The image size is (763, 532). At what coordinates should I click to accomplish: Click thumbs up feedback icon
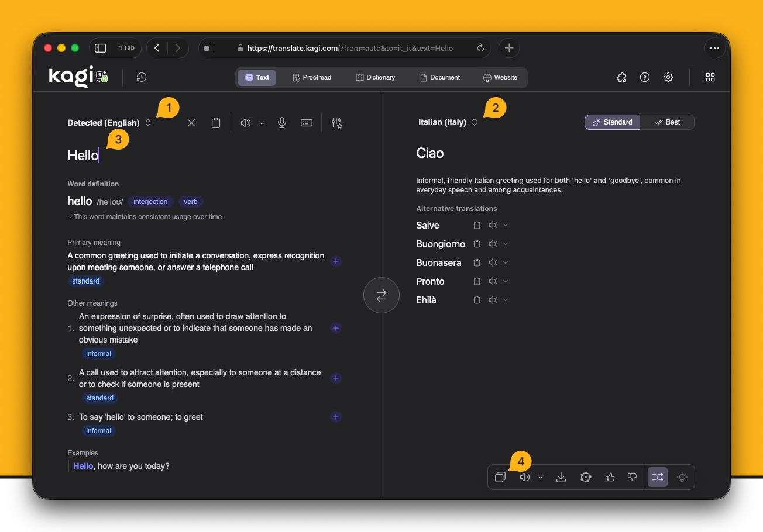point(610,477)
